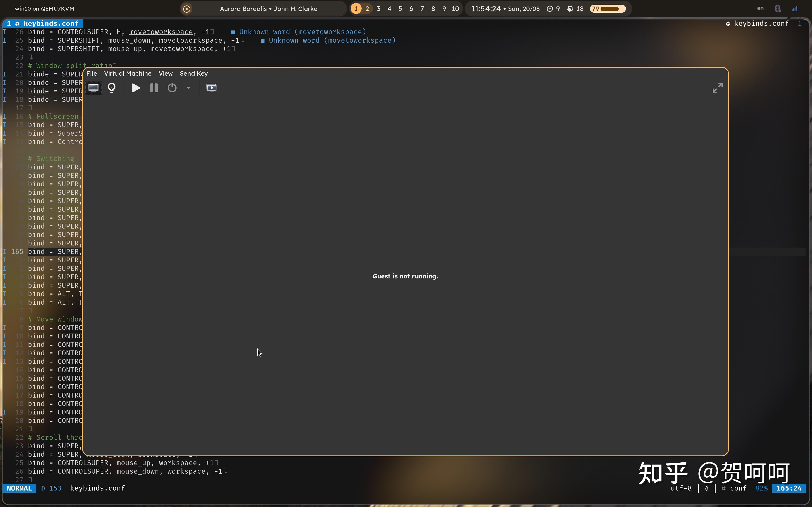Open virtual hardware details lightbulb icon

pyautogui.click(x=112, y=88)
